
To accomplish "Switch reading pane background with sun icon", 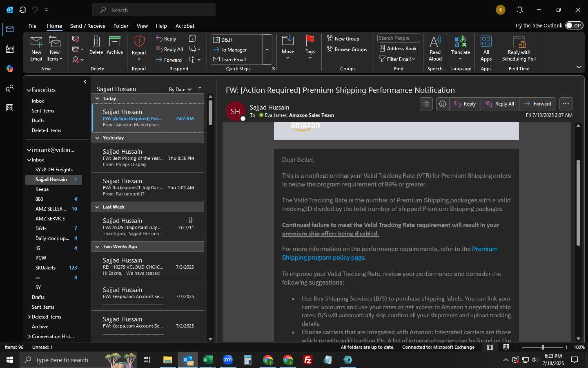I will pos(426,104).
